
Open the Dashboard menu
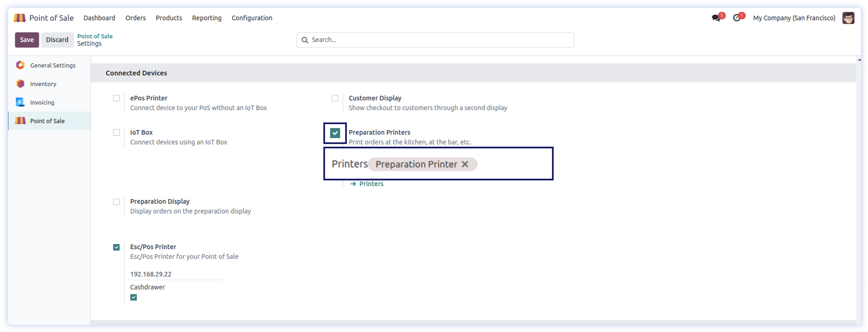click(x=99, y=18)
